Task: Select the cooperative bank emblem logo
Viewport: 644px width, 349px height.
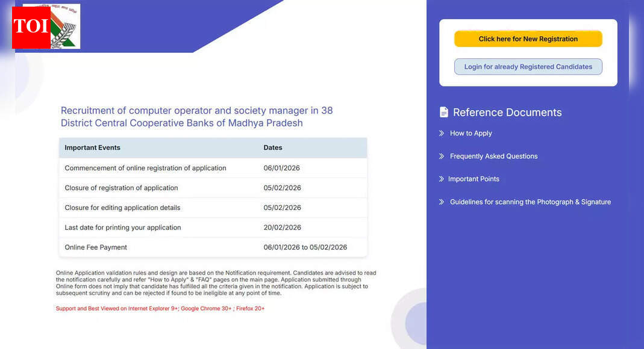Action: pyautogui.click(x=63, y=26)
